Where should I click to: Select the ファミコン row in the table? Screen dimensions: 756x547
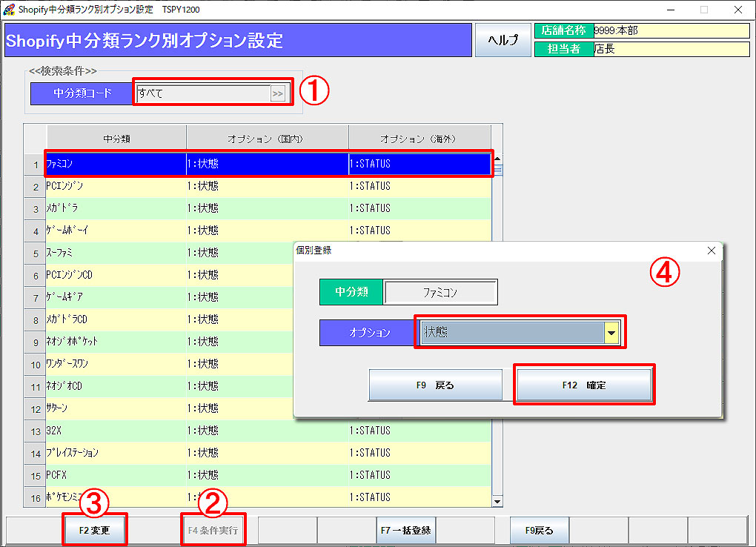click(116, 164)
